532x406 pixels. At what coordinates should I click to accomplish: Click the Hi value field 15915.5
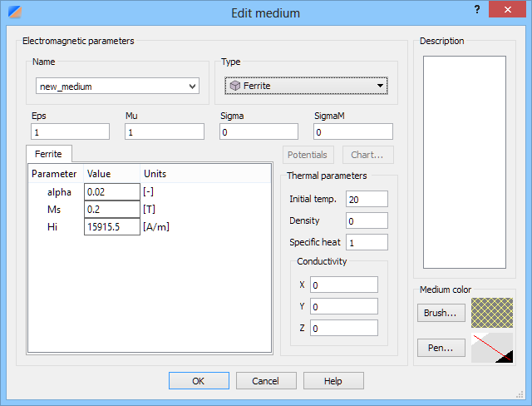coord(112,226)
